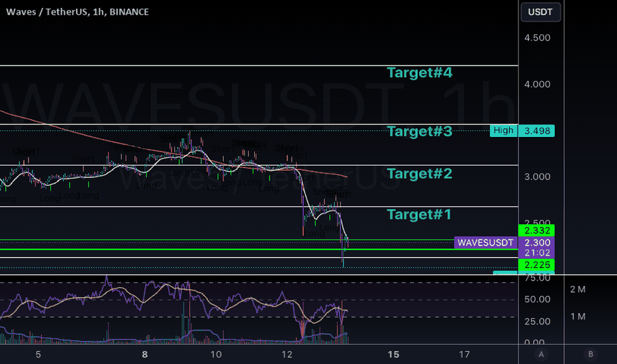This screenshot has height=364, width=617.
Task: Click the 4.000 price axis label
Action: pos(537,84)
